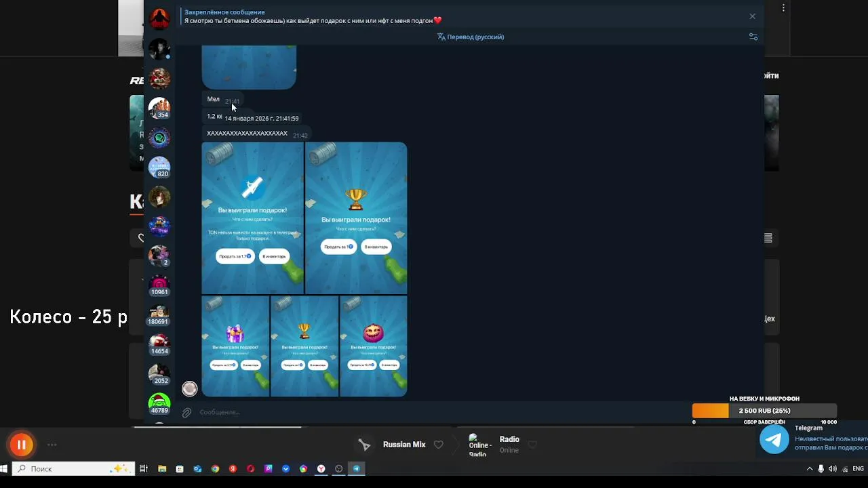This screenshot has width=868, height=488.
Task: Click the microphone icon in system tray
Action: pos(821,468)
